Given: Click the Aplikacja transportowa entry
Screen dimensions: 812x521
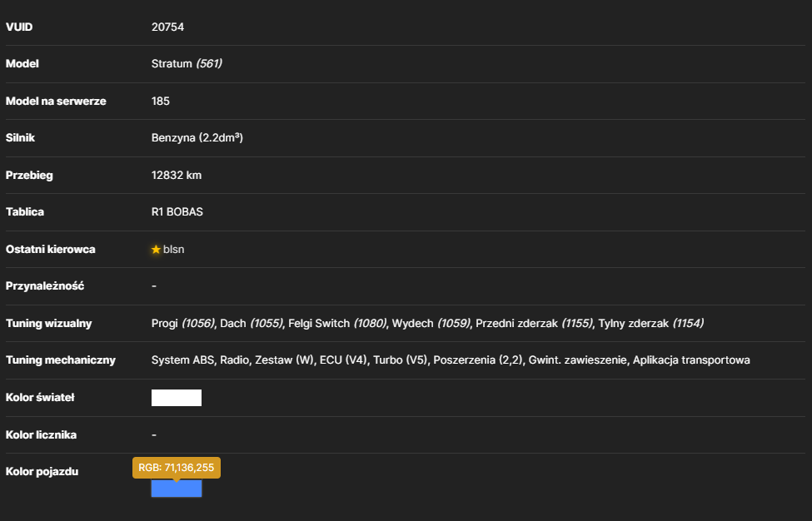Looking at the screenshot, I should click(691, 360).
